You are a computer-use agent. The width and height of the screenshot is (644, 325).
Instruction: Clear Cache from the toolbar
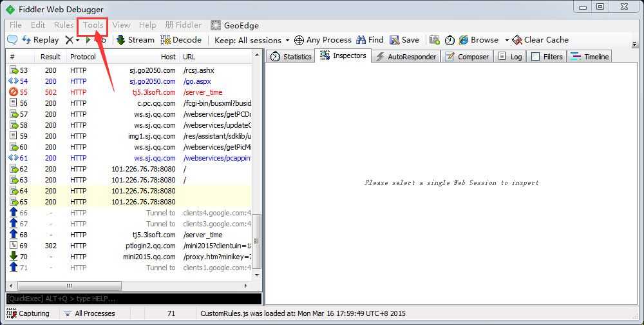tap(540, 40)
